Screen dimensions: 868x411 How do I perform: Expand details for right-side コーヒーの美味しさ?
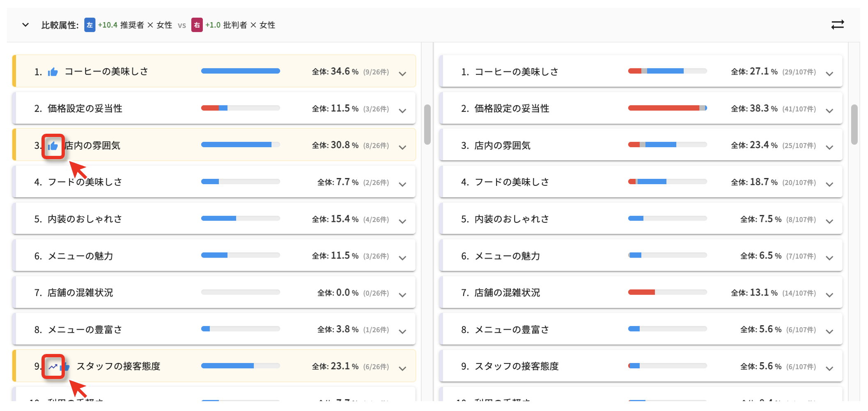[830, 74]
